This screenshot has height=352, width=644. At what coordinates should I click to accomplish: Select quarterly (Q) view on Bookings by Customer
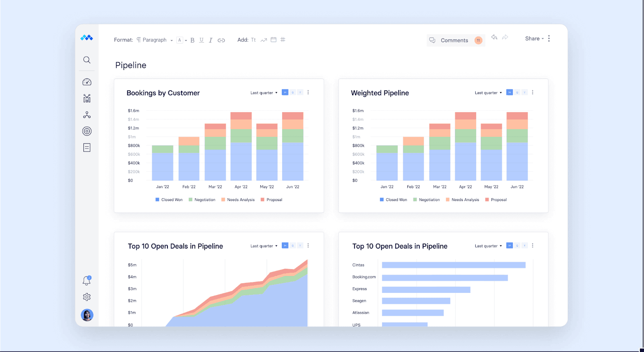[293, 93]
